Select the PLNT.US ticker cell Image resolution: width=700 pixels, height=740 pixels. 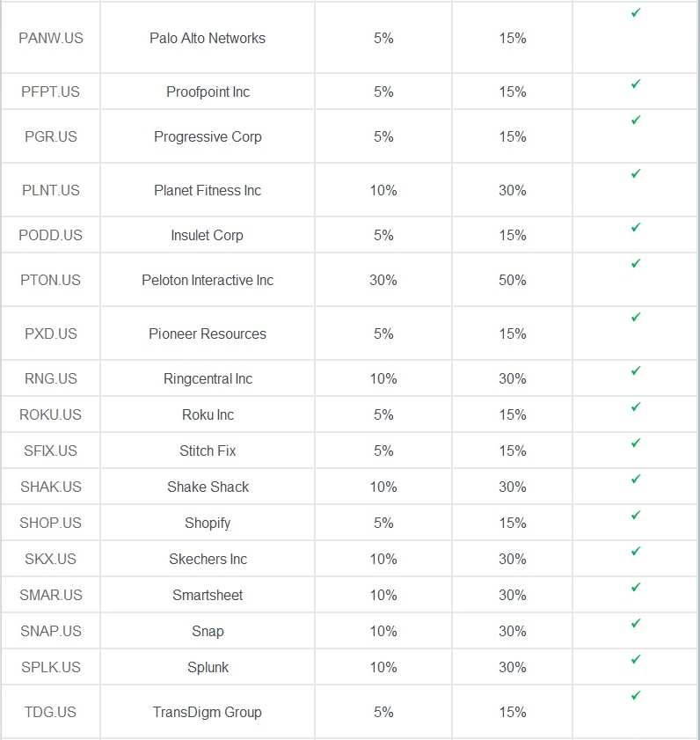point(51,190)
